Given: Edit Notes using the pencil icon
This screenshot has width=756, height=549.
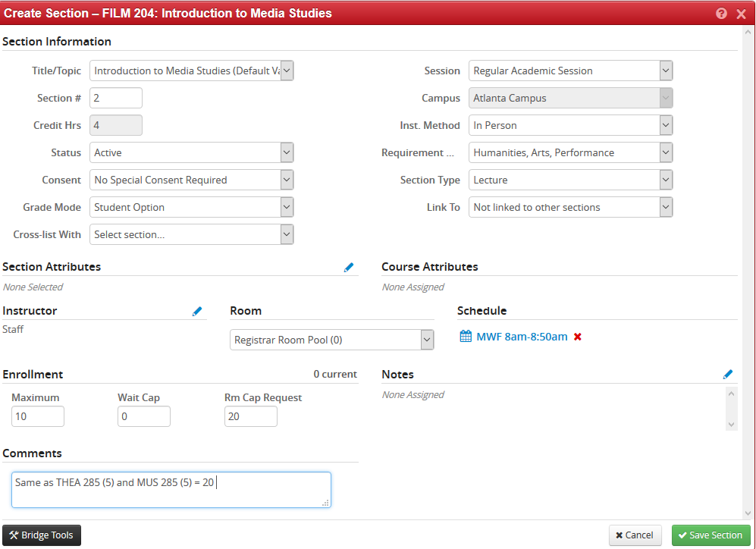Looking at the screenshot, I should [728, 375].
